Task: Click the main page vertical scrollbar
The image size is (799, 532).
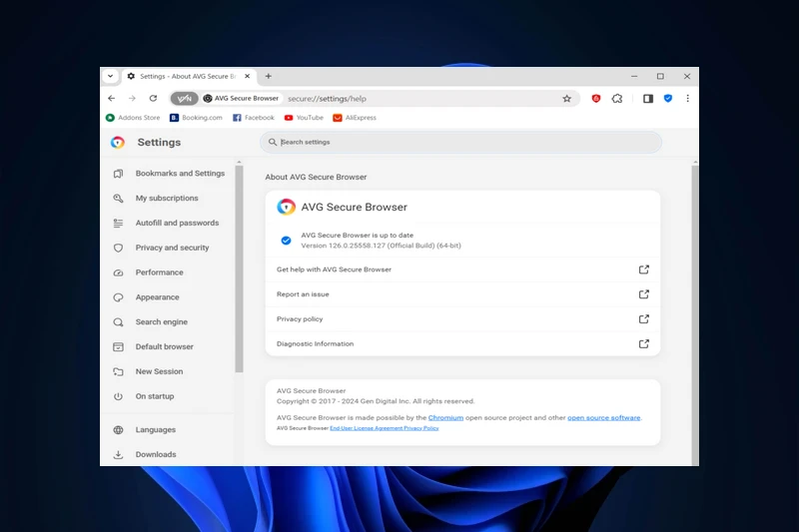Action: click(695, 313)
